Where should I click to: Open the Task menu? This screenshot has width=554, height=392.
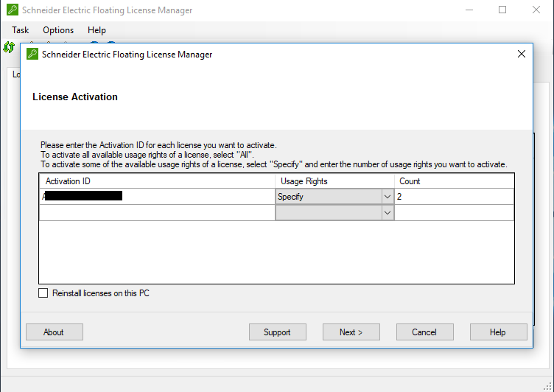tap(20, 30)
